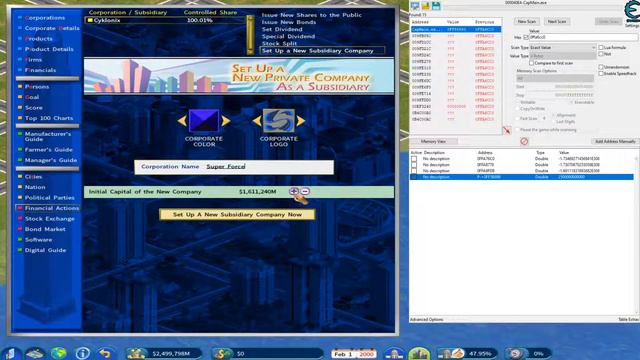Choose Set Dividend action
Viewport: 640px width, 360px height.
(282, 29)
